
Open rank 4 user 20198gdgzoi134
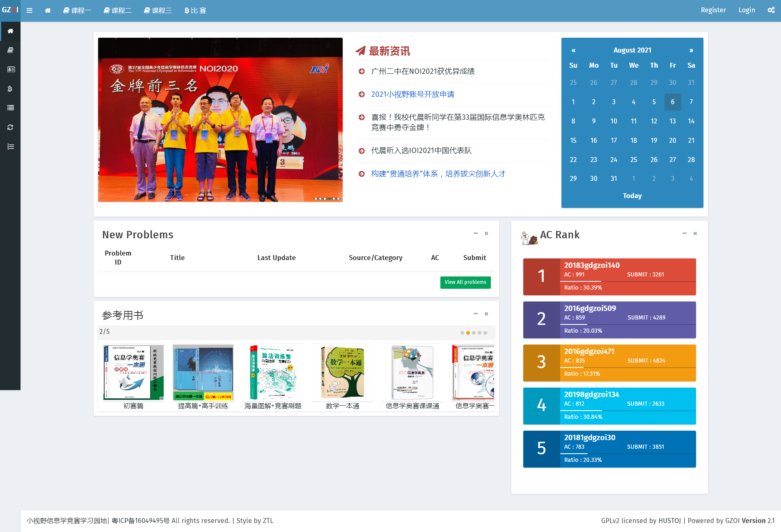(591, 395)
